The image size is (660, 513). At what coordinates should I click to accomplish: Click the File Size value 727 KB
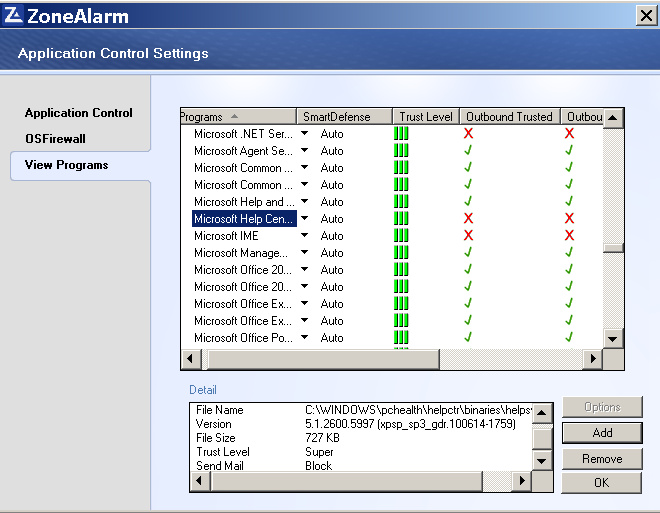pos(322,438)
